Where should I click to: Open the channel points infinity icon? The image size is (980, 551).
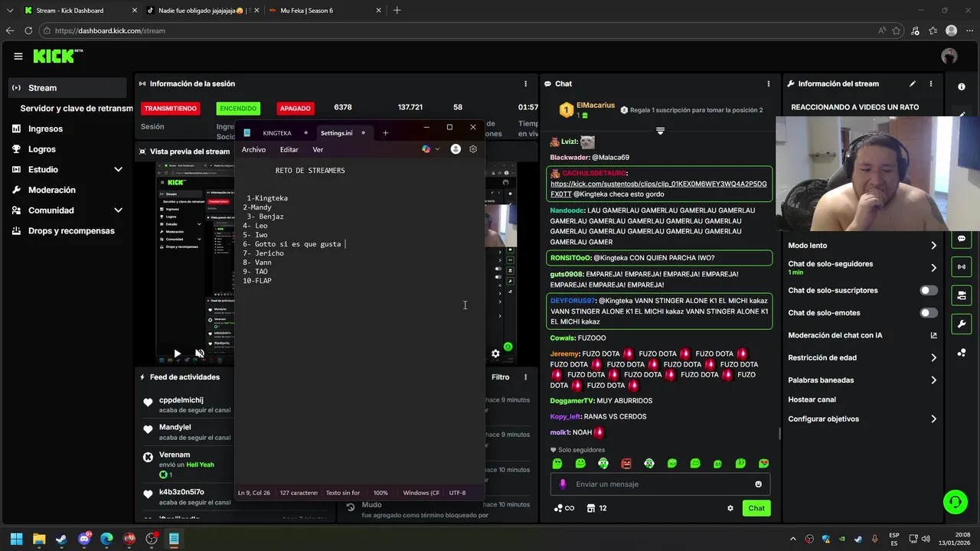563,508
